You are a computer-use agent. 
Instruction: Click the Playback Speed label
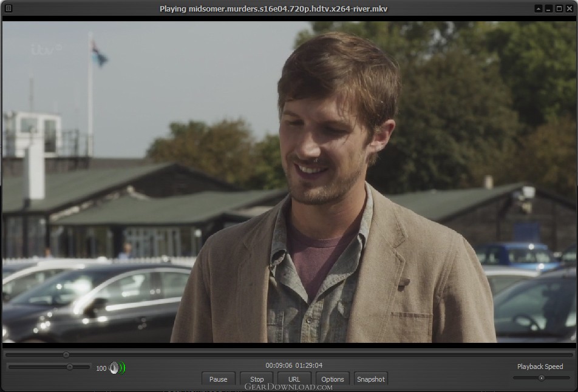pyautogui.click(x=540, y=367)
